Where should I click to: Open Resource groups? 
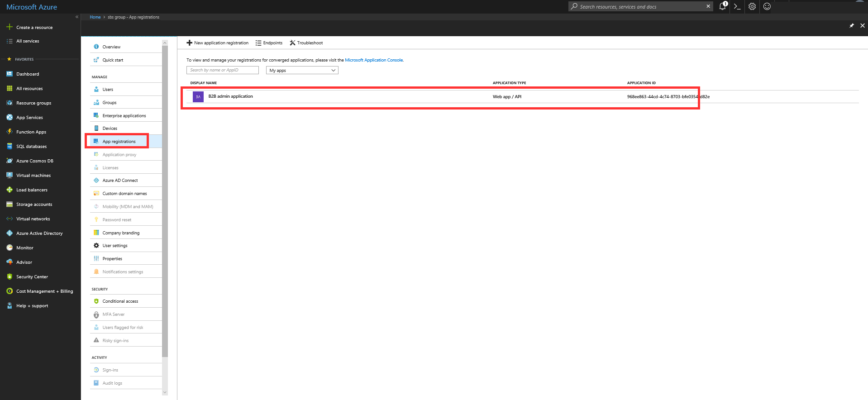coord(34,103)
